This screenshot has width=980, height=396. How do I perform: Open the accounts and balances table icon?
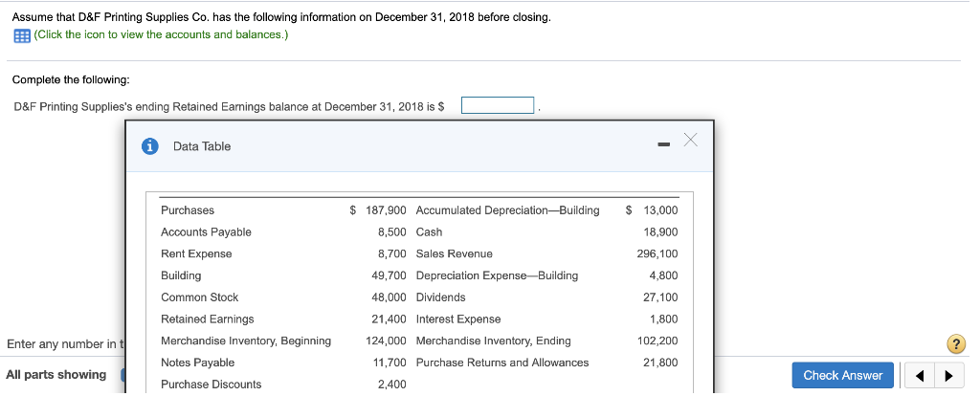click(21, 35)
